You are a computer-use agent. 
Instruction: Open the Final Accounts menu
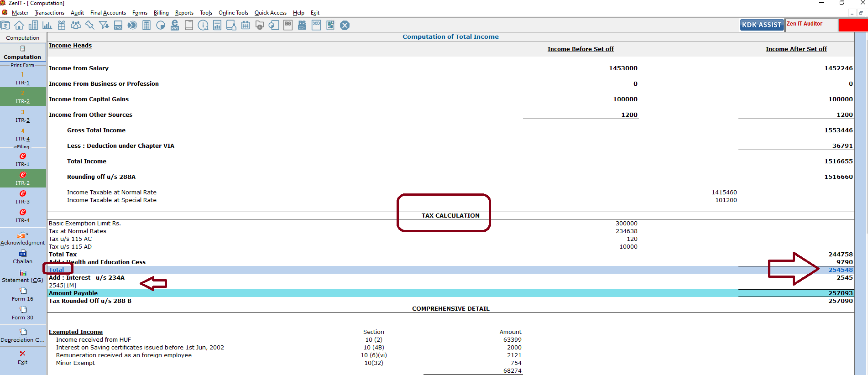(x=108, y=13)
